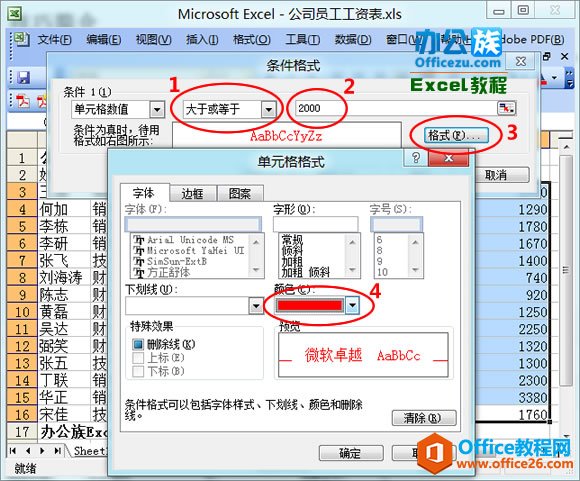Click the first Adobe PDF toolbar icon
Viewport: 580px width, 481px height.
click(x=24, y=101)
